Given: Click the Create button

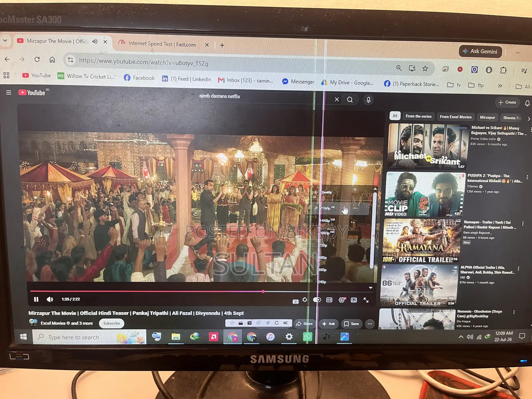Looking at the screenshot, I should 507,102.
